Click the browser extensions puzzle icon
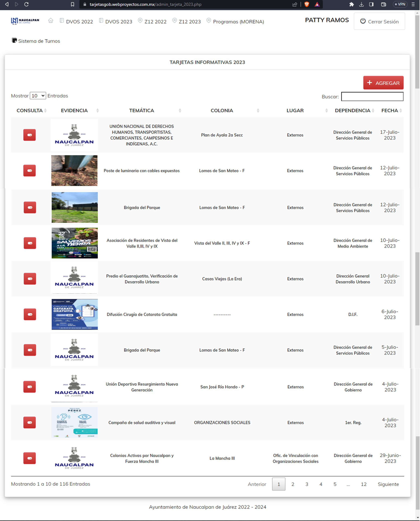Viewport: 420px width, 521px height. [352, 4]
